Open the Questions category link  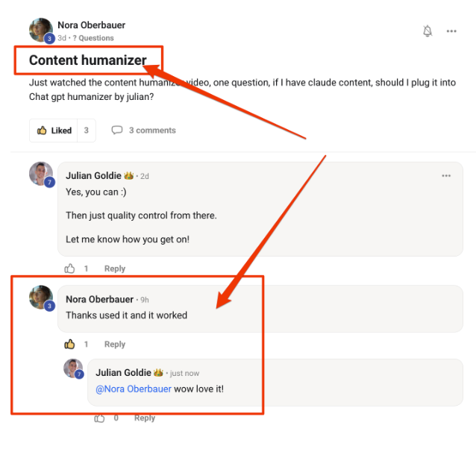(95, 38)
